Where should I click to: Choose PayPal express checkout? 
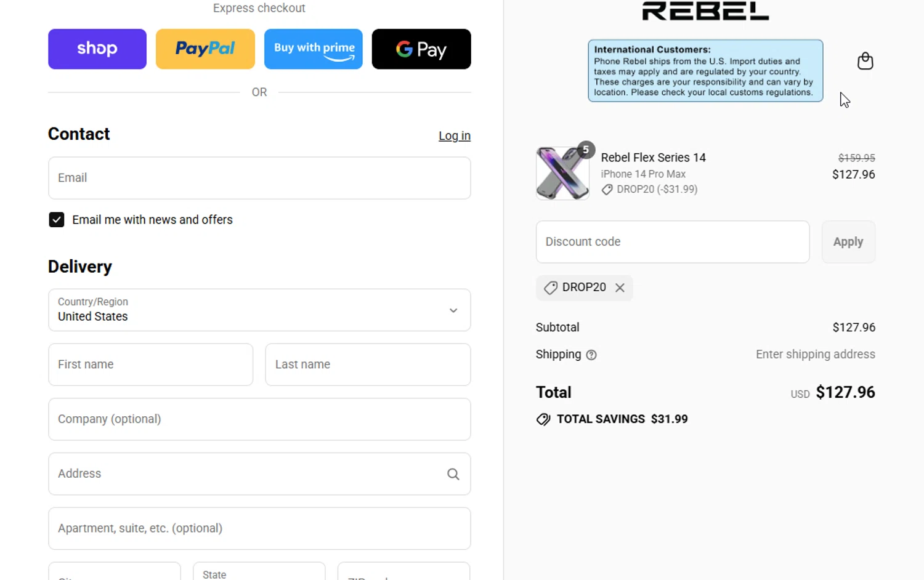pyautogui.click(x=205, y=49)
